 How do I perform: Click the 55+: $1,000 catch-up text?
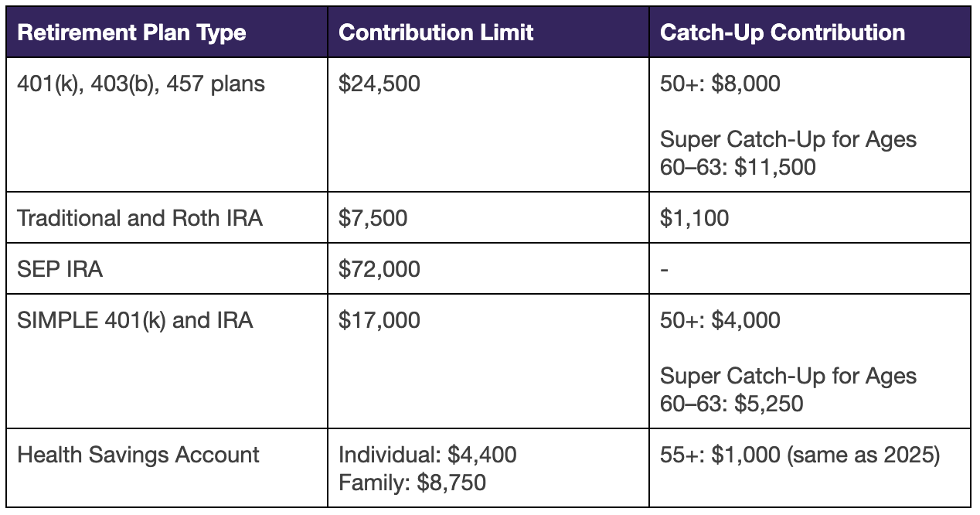(x=800, y=455)
